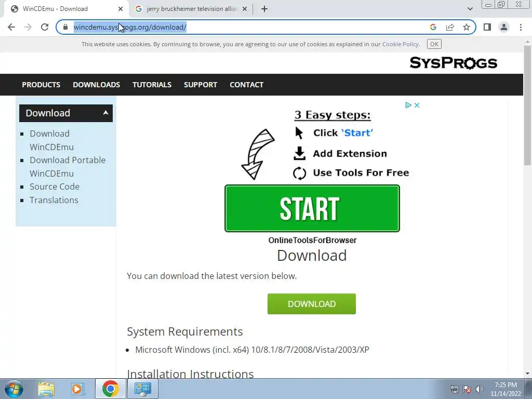Click the Download WinCDEmu sidebar link
The height and width of the screenshot is (399, 532).
click(51, 140)
